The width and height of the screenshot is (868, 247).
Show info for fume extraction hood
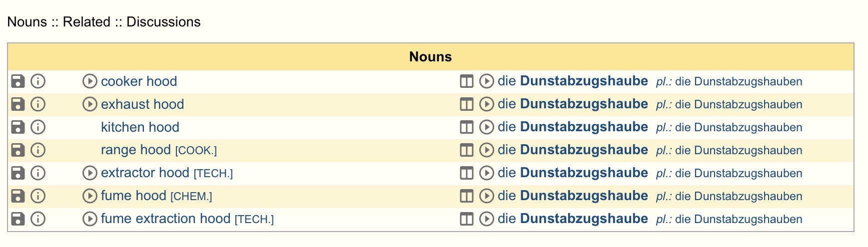coord(38,219)
